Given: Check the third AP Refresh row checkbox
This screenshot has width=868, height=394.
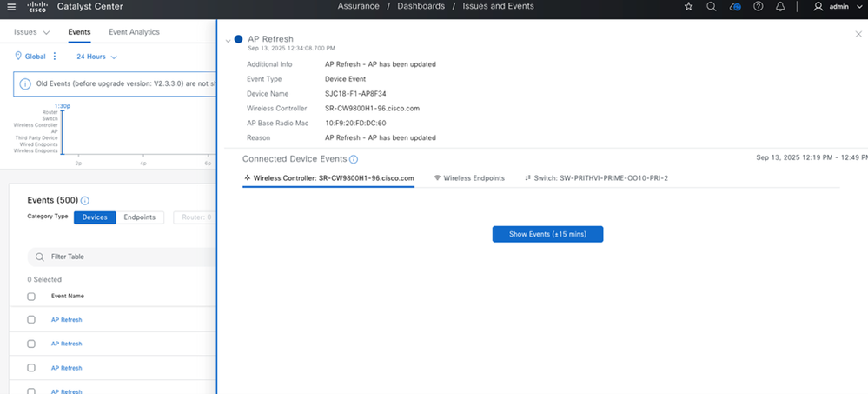Looking at the screenshot, I should [x=31, y=368].
